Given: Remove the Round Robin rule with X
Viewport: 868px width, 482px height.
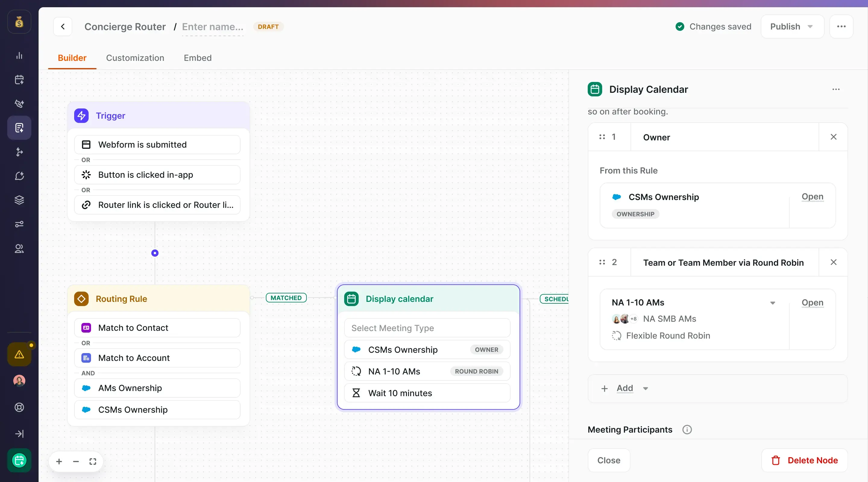Looking at the screenshot, I should 833,262.
